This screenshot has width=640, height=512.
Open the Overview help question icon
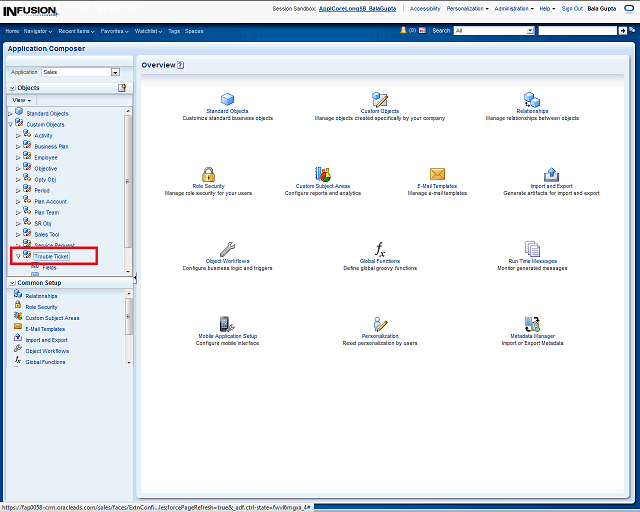(181, 65)
